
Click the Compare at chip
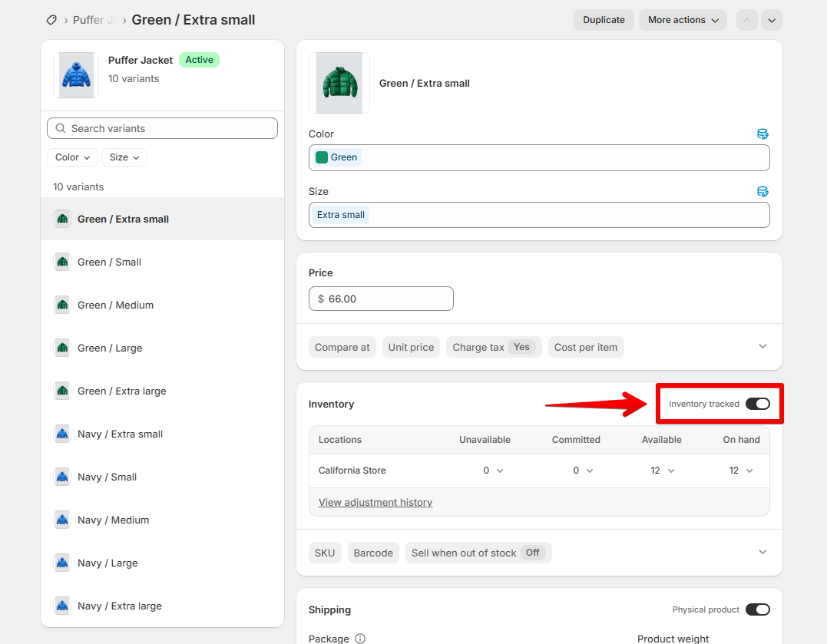(342, 347)
